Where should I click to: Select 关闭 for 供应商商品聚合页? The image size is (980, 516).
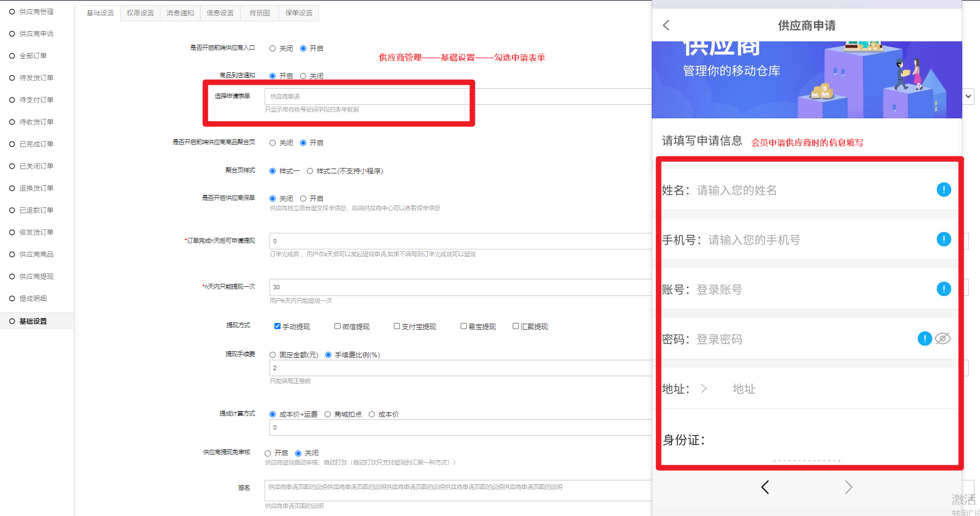tap(273, 143)
